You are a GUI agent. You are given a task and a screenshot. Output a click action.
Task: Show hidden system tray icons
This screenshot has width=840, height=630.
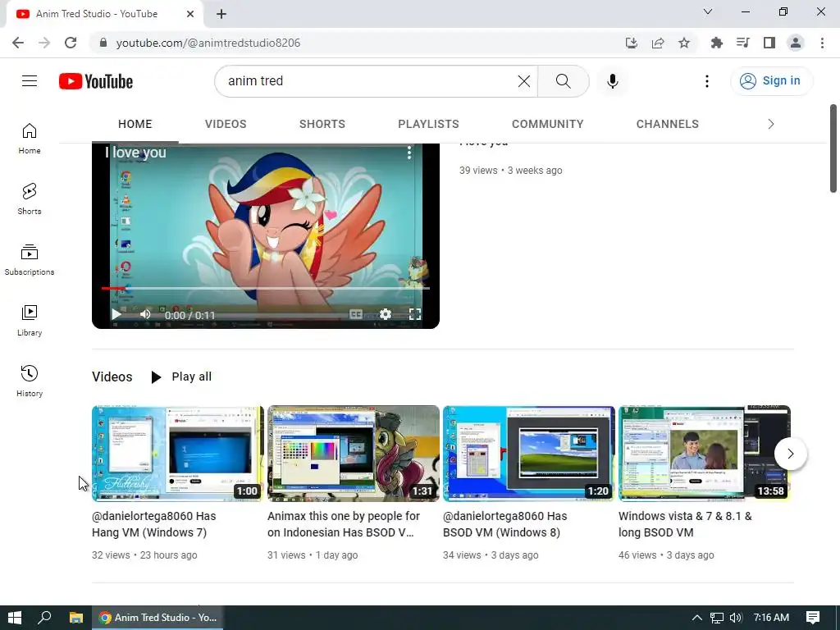(x=697, y=618)
